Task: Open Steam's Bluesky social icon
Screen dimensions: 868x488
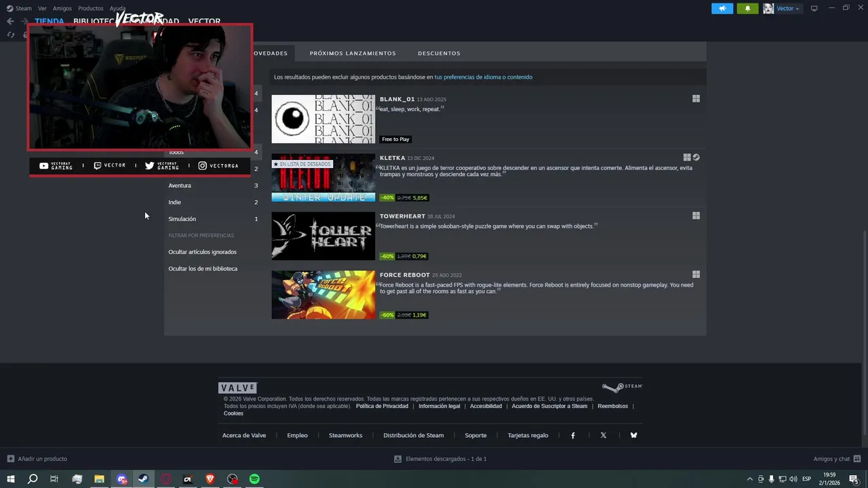Action: (633, 435)
